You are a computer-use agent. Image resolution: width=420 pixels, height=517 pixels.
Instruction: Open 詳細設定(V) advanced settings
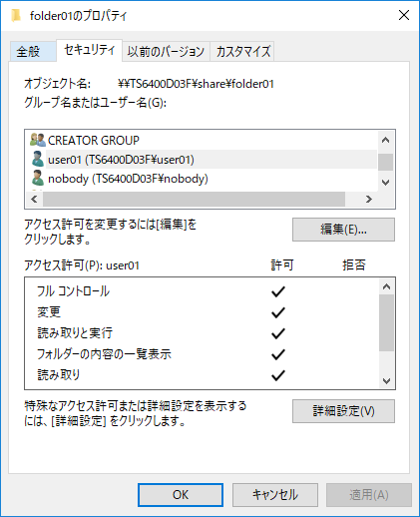343,411
